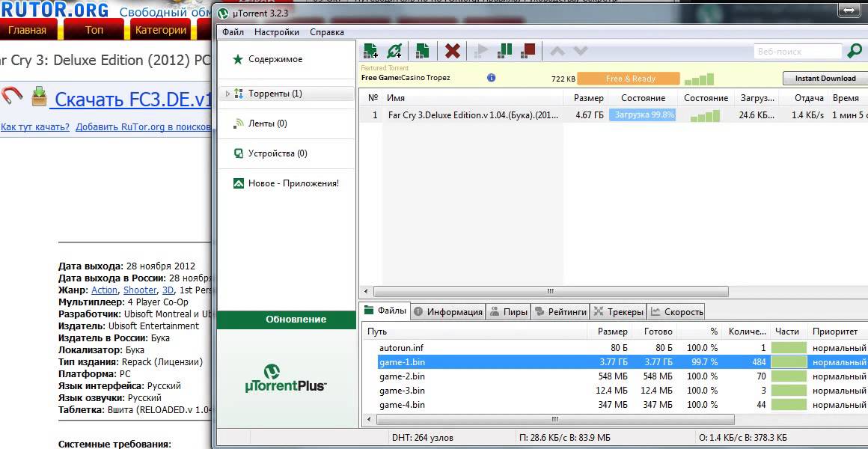Click the Start torrent play icon
Viewport: 868px width, 449px height.
(480, 52)
